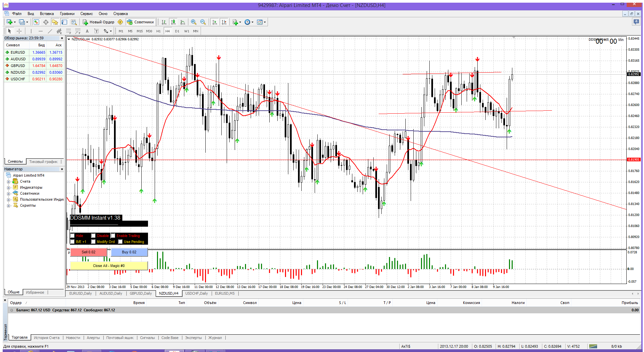Toggle the Data Window crosshair-circle icon
Viewport: 644px width, 352px height.
point(46,22)
